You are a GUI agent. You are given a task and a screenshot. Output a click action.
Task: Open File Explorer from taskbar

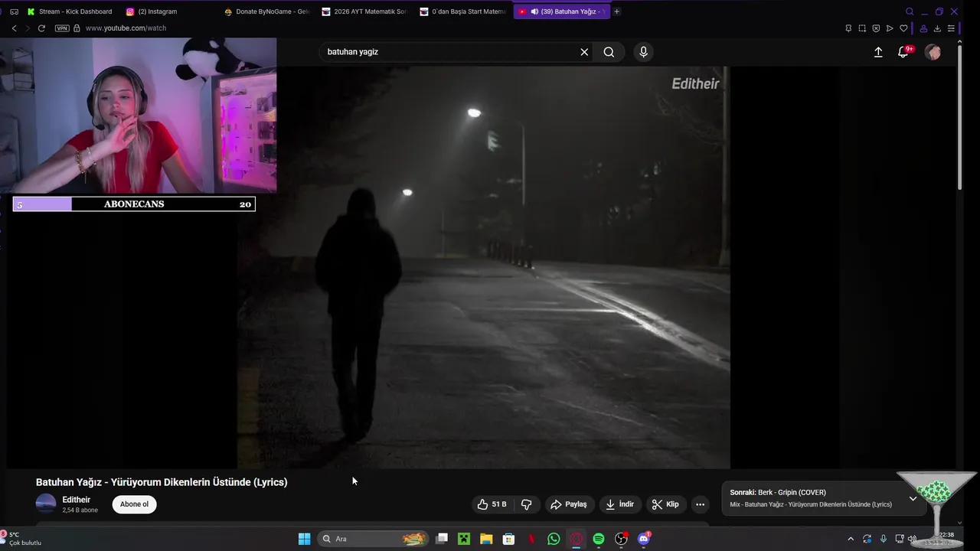tap(486, 539)
